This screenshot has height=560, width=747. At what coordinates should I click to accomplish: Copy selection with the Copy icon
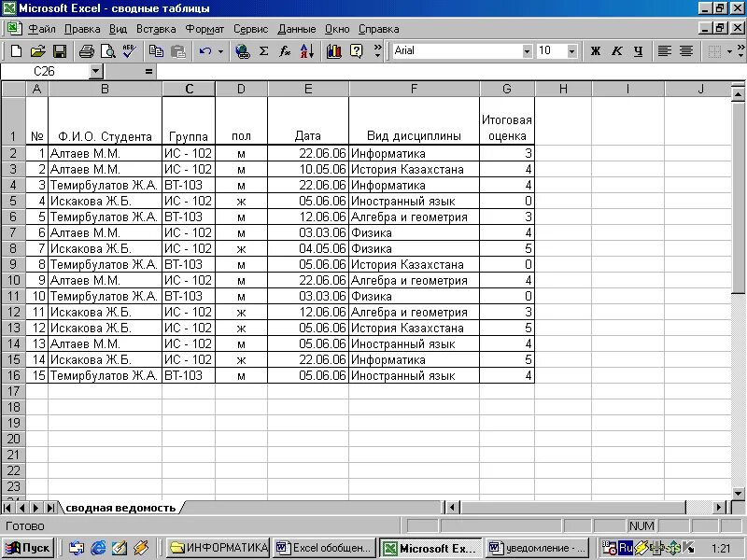pos(156,51)
